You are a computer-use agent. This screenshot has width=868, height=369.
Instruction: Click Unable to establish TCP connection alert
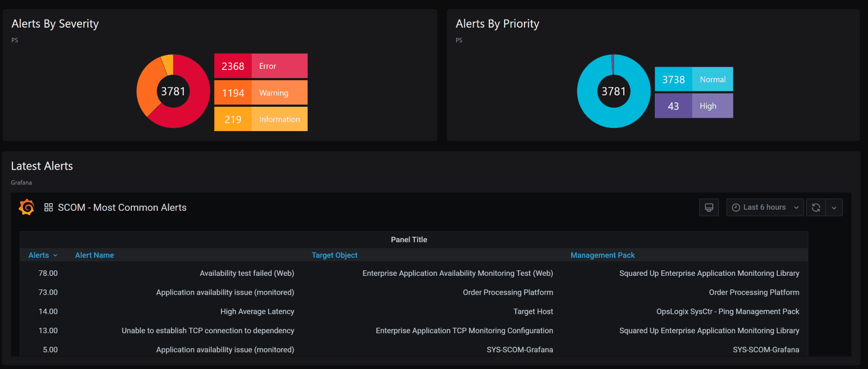(208, 331)
